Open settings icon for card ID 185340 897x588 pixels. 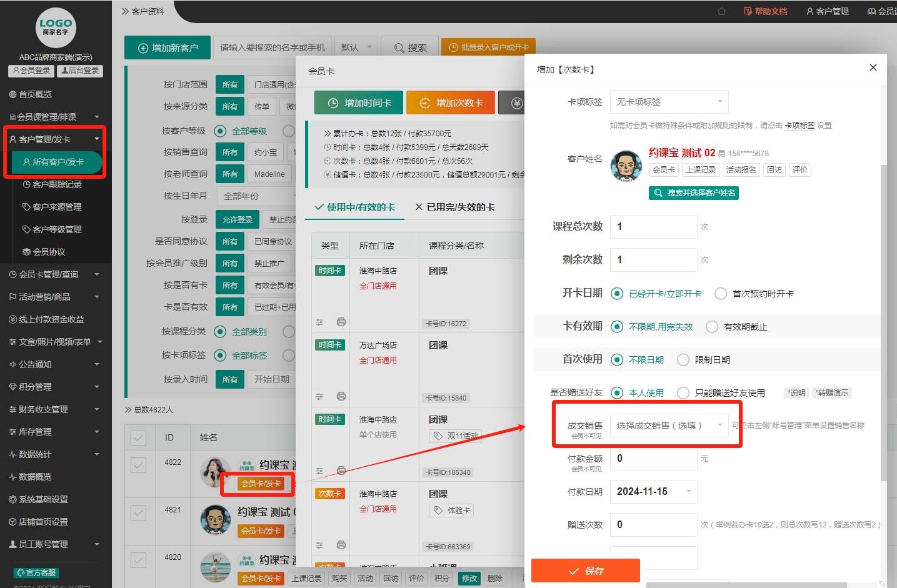point(319,471)
